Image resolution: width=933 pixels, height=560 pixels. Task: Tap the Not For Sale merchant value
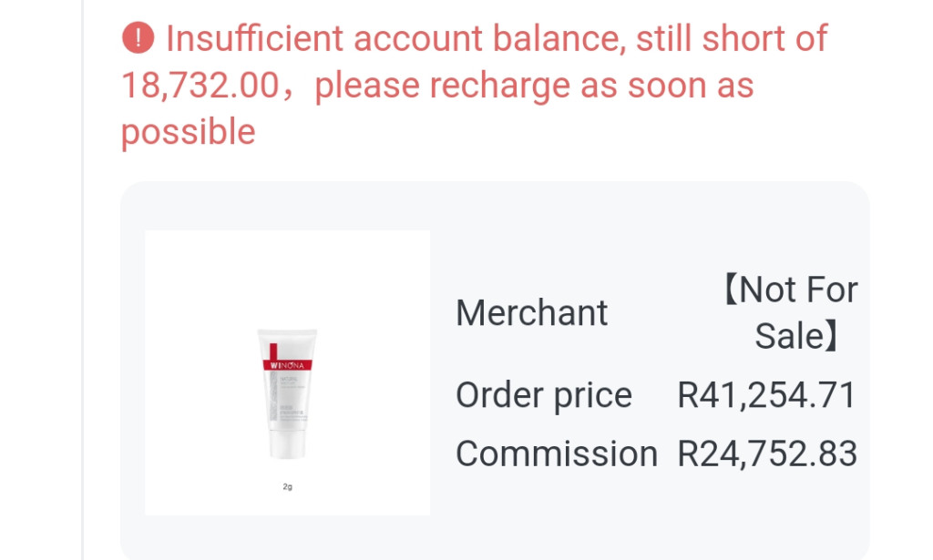(x=789, y=313)
